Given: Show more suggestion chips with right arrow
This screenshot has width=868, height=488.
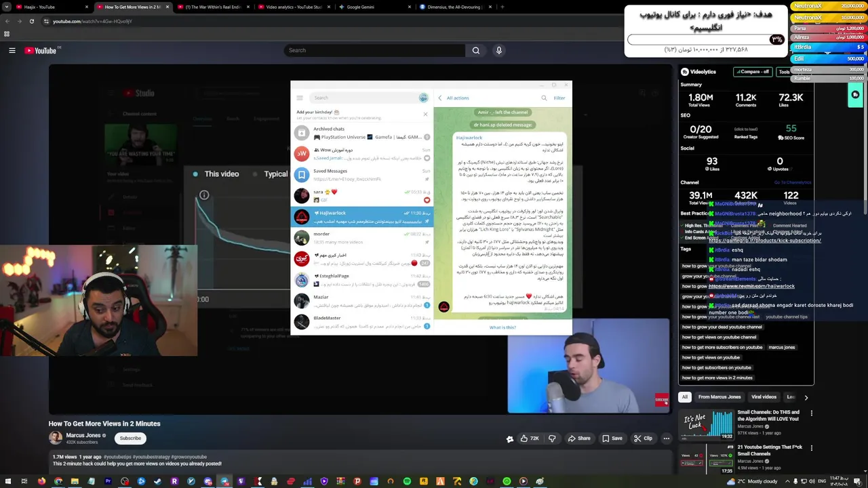Looking at the screenshot, I should (x=806, y=397).
